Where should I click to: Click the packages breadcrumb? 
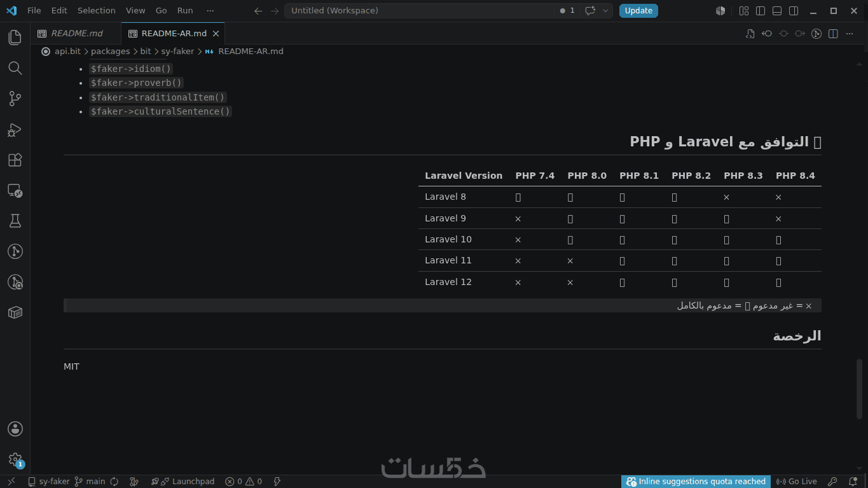coord(110,52)
